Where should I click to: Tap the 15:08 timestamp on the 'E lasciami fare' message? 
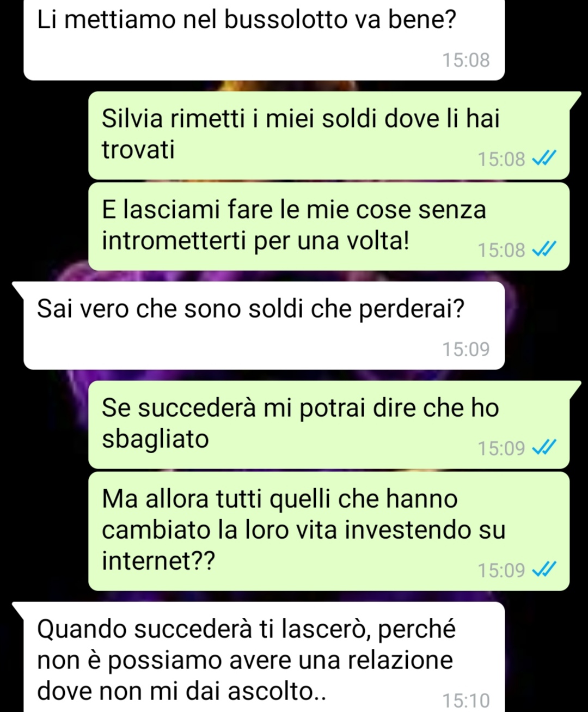[x=501, y=250]
